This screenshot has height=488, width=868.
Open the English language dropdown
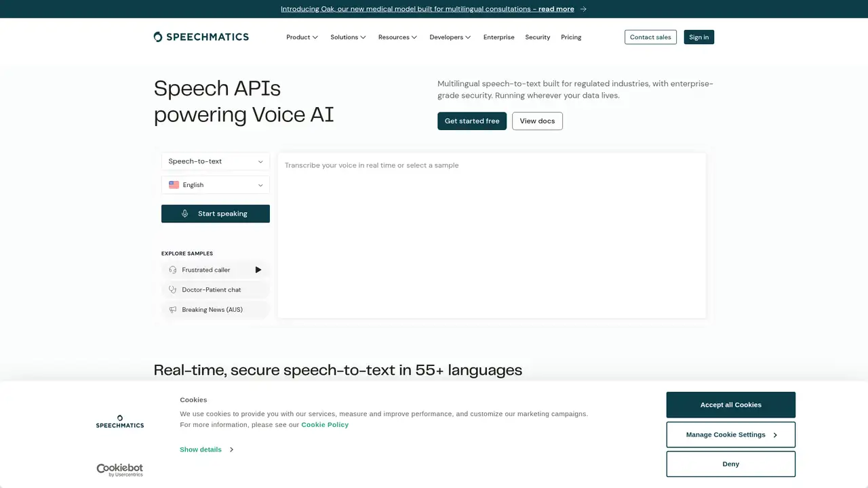(x=216, y=185)
